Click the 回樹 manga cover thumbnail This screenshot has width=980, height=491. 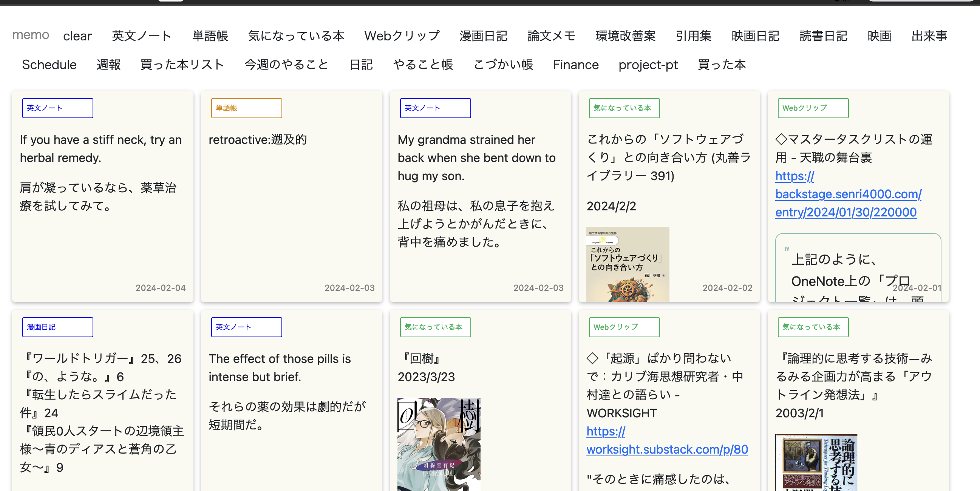tap(439, 444)
